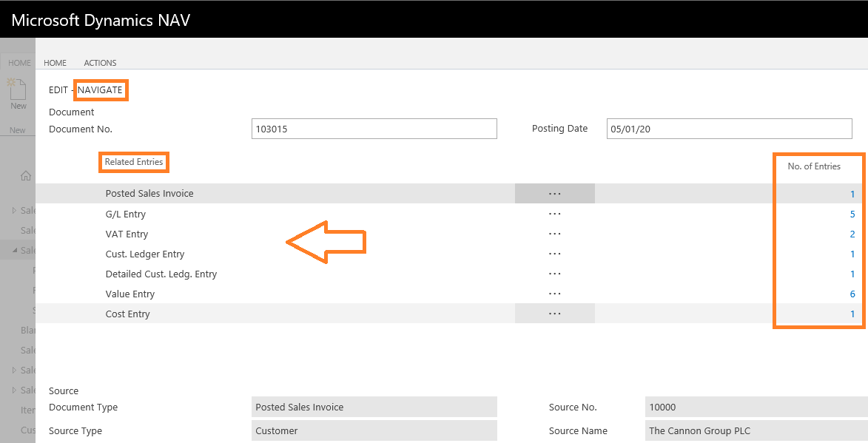
Task: Click the Source Type label
Action: [75, 431]
